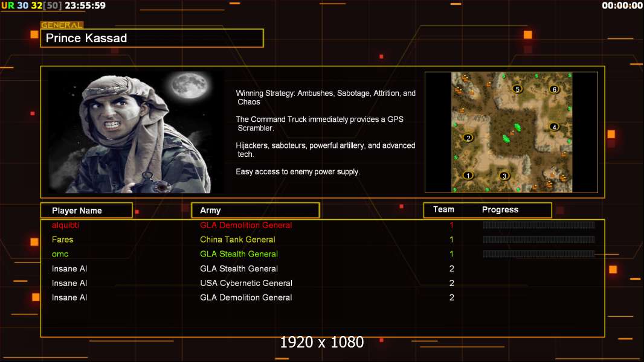This screenshot has width=644, height=362.
Task: Click the Player Name column header
Action: click(x=86, y=211)
